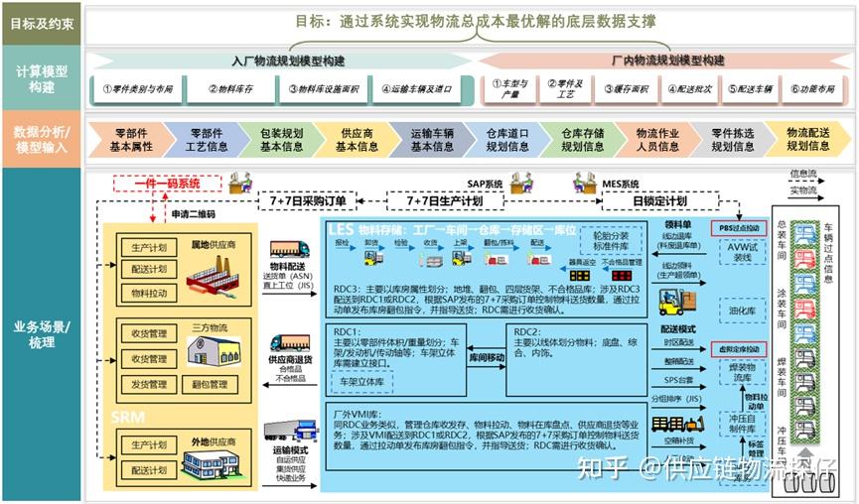This screenshot has height=504, width=859.
Task: Select 运输车辆基本信息 chevron step
Action: point(432,140)
